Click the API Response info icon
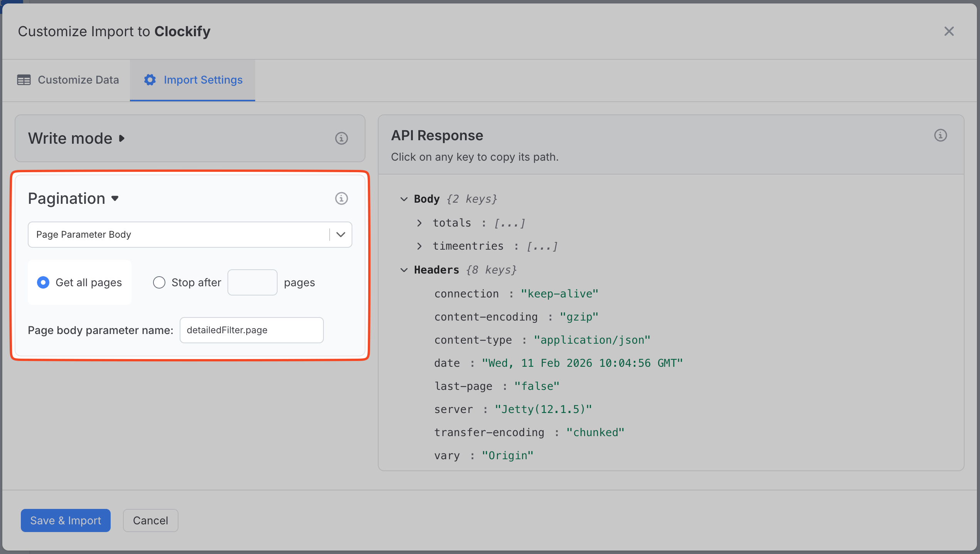This screenshot has width=980, height=554. click(x=941, y=135)
